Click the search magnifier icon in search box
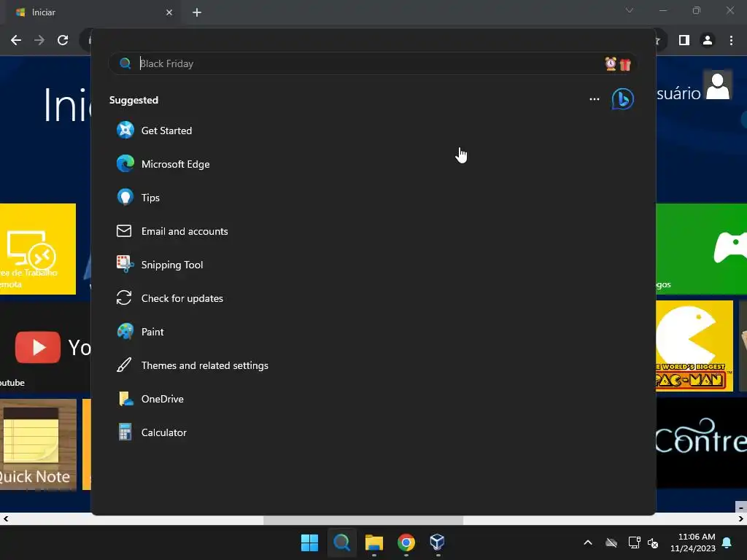 pos(125,63)
